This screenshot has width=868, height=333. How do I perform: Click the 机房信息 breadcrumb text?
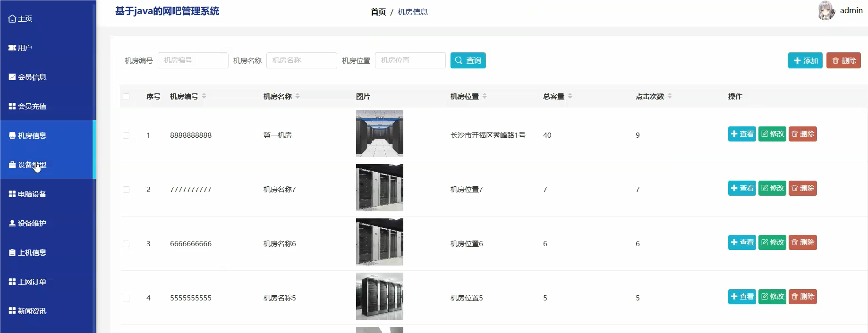tap(413, 12)
